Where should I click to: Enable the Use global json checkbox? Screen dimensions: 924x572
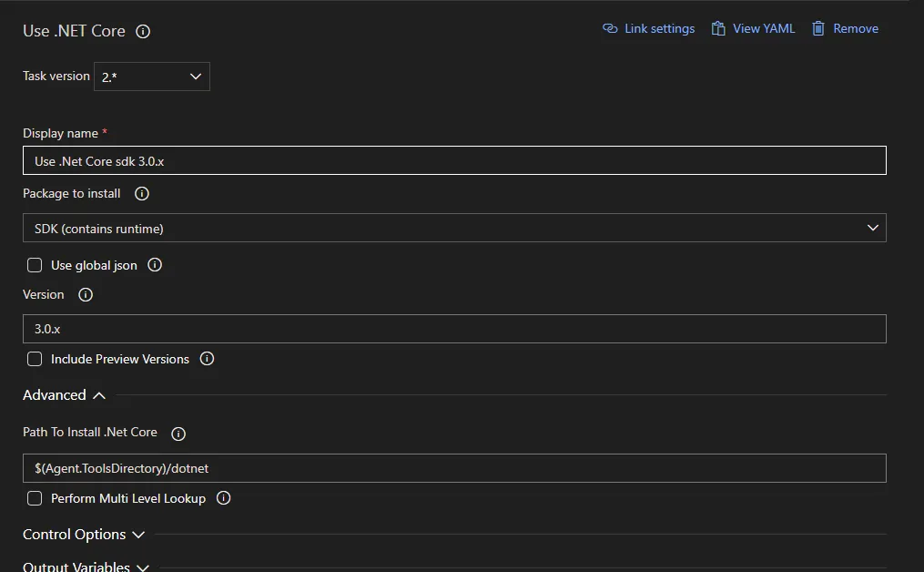click(x=35, y=265)
